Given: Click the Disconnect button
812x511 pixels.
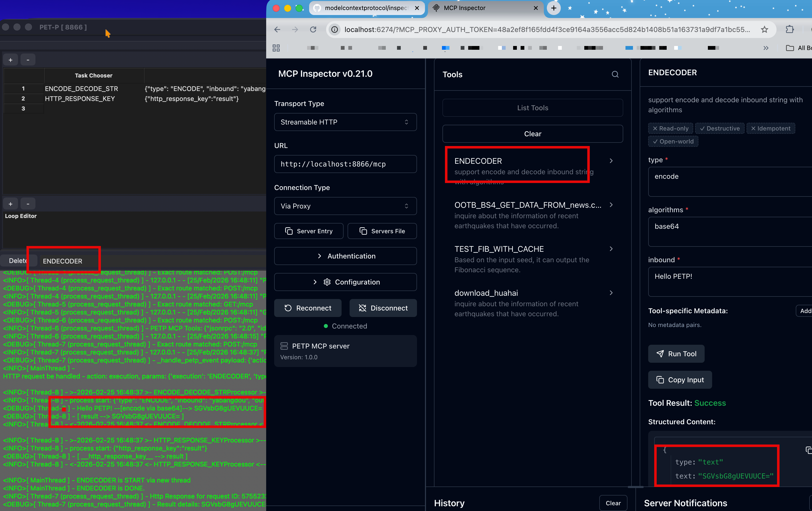Looking at the screenshot, I should click(383, 308).
